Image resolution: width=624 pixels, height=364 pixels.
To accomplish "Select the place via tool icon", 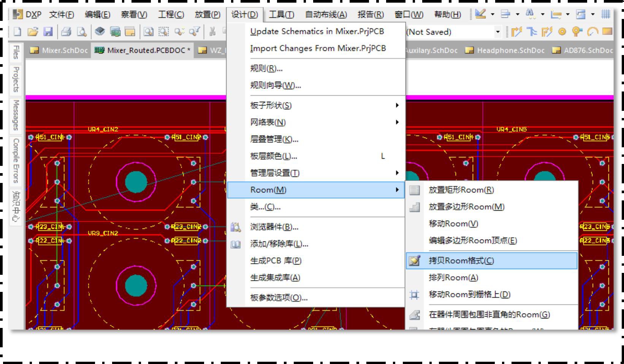I will coord(577,32).
